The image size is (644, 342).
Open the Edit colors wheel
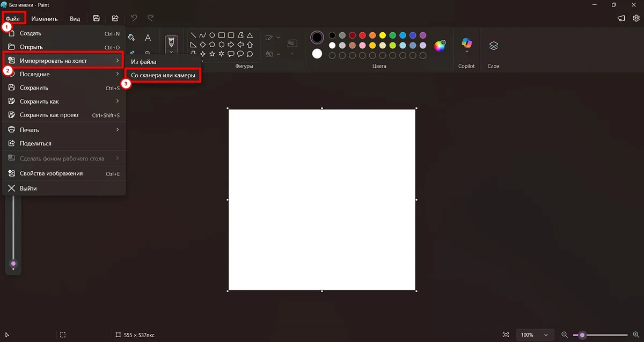440,46
